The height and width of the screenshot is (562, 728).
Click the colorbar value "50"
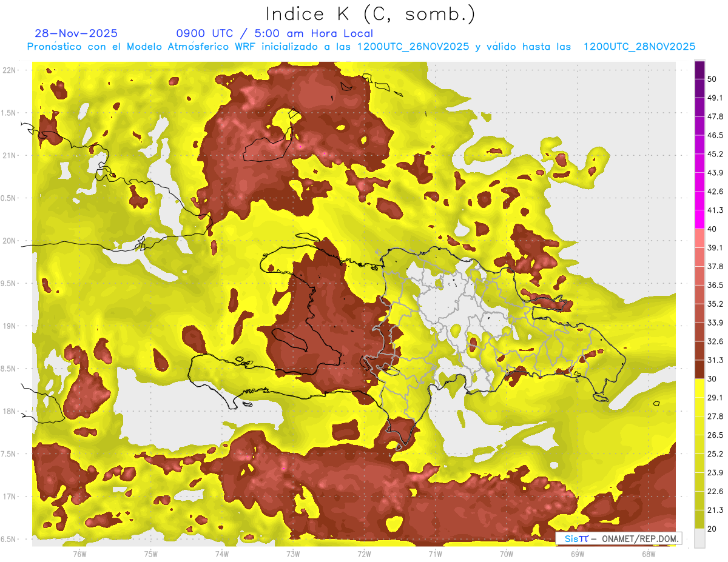click(x=713, y=79)
